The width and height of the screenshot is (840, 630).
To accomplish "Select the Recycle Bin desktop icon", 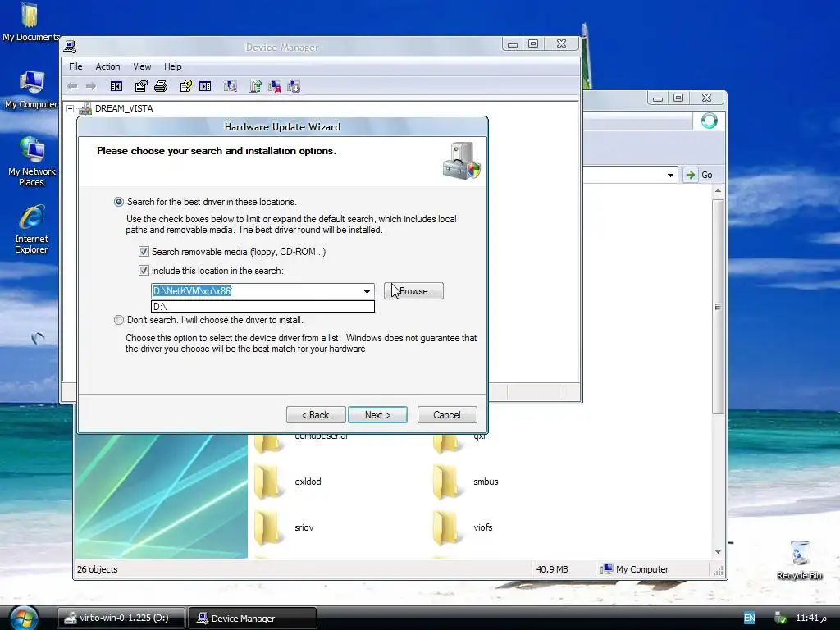I will [799, 559].
